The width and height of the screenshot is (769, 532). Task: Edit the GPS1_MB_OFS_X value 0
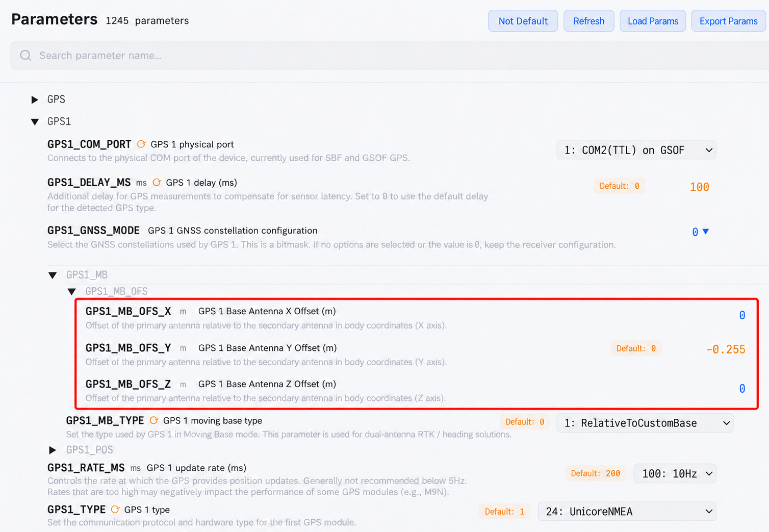click(x=742, y=315)
